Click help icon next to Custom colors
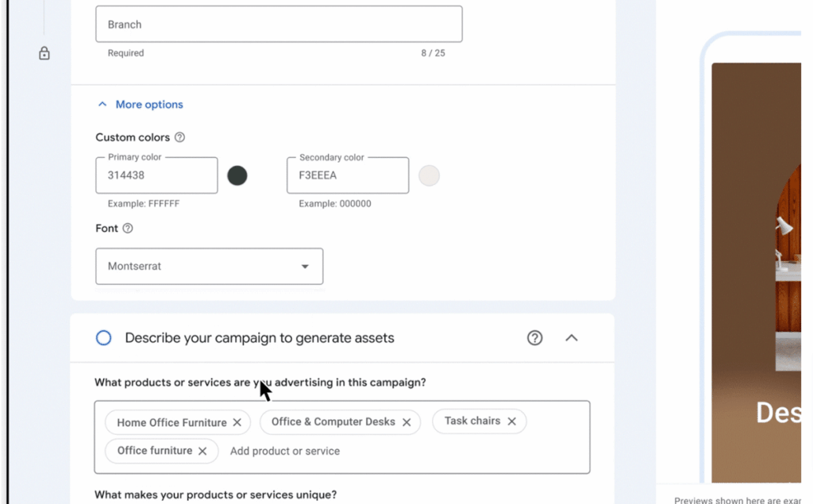The image size is (813, 504). pyautogui.click(x=179, y=137)
